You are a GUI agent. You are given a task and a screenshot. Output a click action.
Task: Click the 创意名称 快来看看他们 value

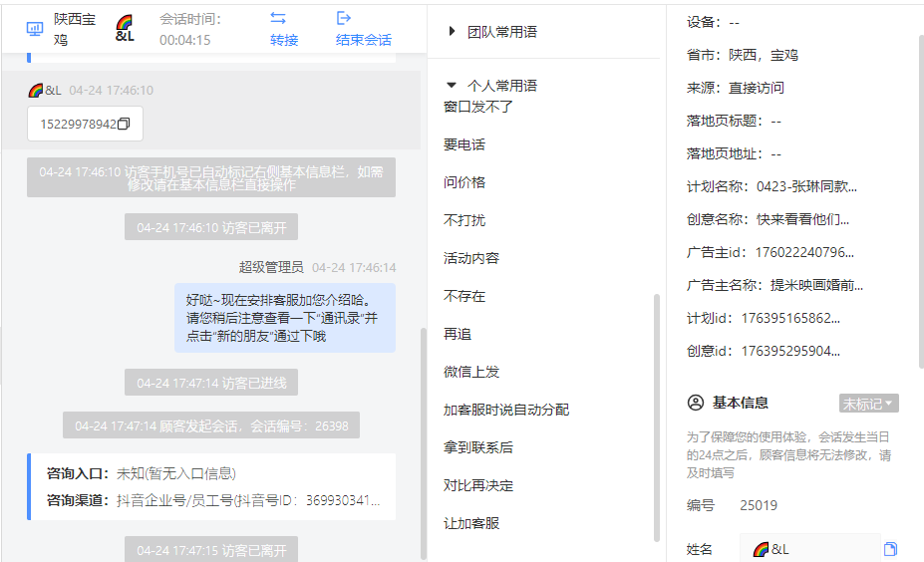point(802,219)
